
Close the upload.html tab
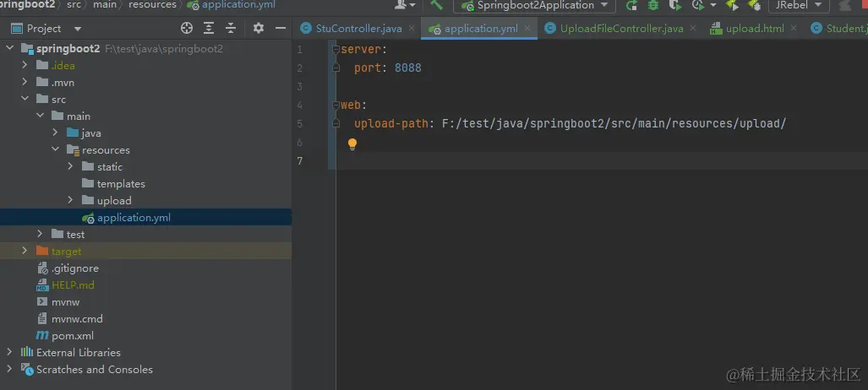tap(794, 28)
